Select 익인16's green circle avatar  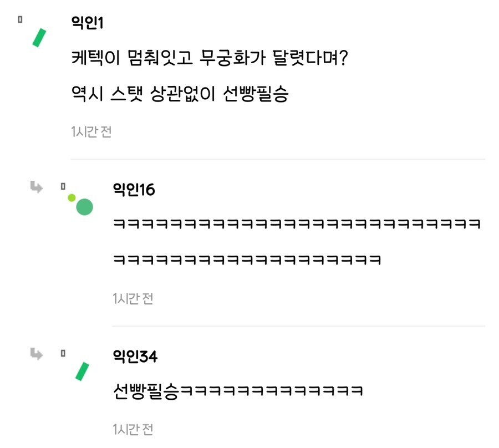(84, 207)
